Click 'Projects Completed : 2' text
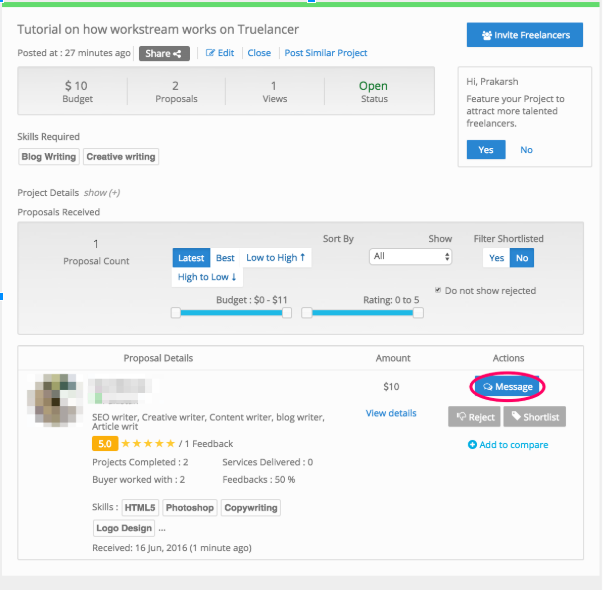 (x=141, y=463)
